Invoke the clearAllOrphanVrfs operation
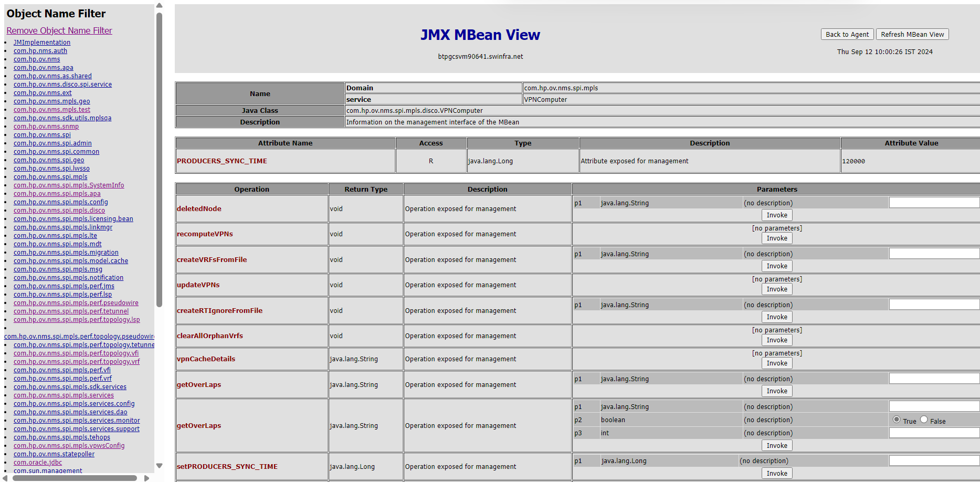The width and height of the screenshot is (980, 482). [777, 340]
